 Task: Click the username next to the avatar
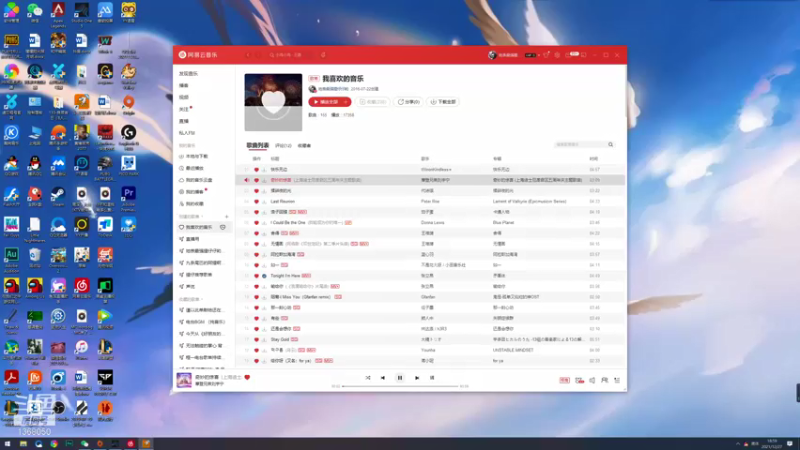tap(508, 55)
